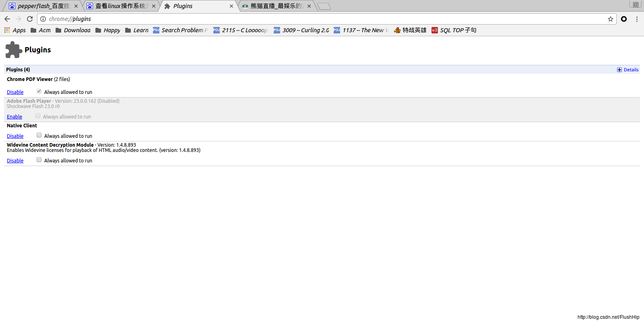Disable the Widevine Content Decryption Module
The width and height of the screenshot is (644, 324).
click(15, 161)
